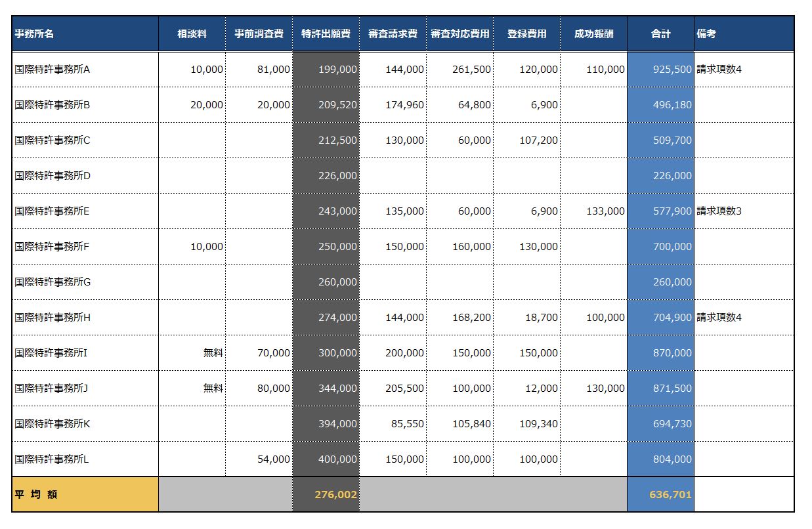Viewport: 812px width, 529px height.
Task: Select office L application fee 400,000
Action: (326, 459)
